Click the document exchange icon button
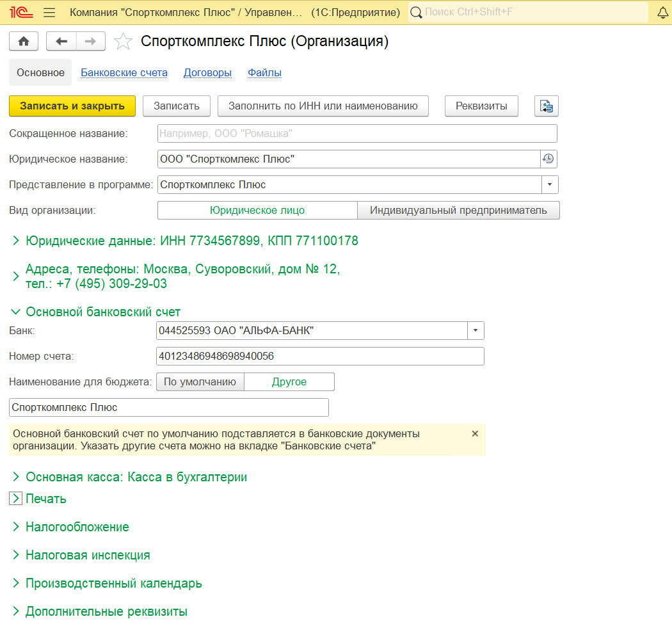The height and width of the screenshot is (626, 672). [547, 106]
